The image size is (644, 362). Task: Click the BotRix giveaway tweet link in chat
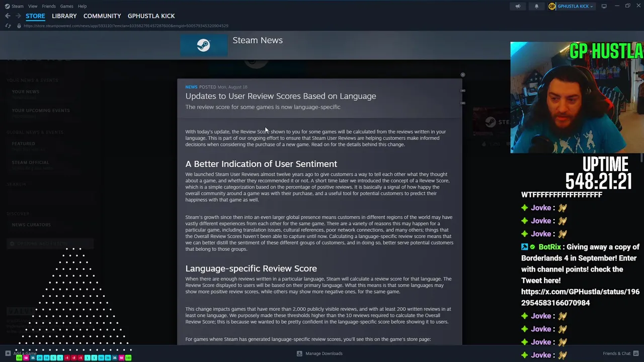[x=580, y=297]
